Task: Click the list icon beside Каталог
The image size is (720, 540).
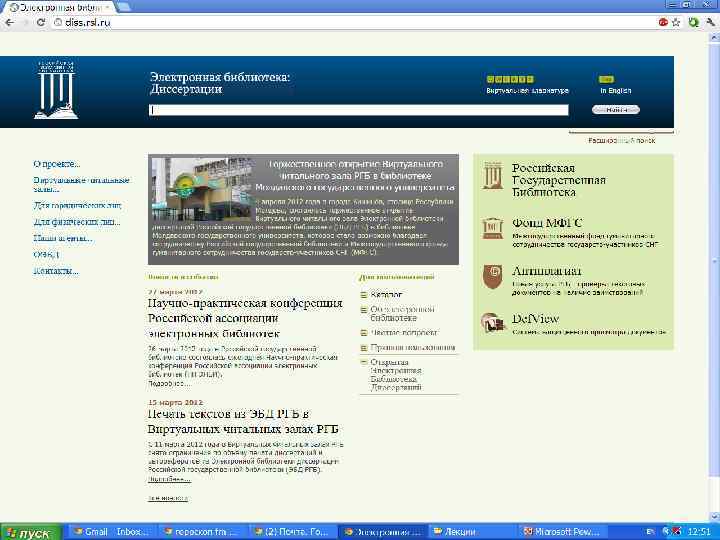Action: (x=364, y=295)
